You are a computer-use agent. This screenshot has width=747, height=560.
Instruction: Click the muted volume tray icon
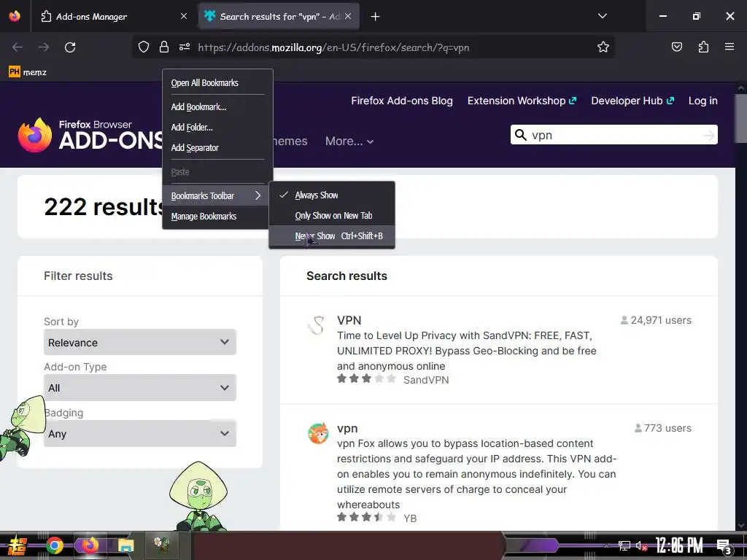tap(641, 545)
